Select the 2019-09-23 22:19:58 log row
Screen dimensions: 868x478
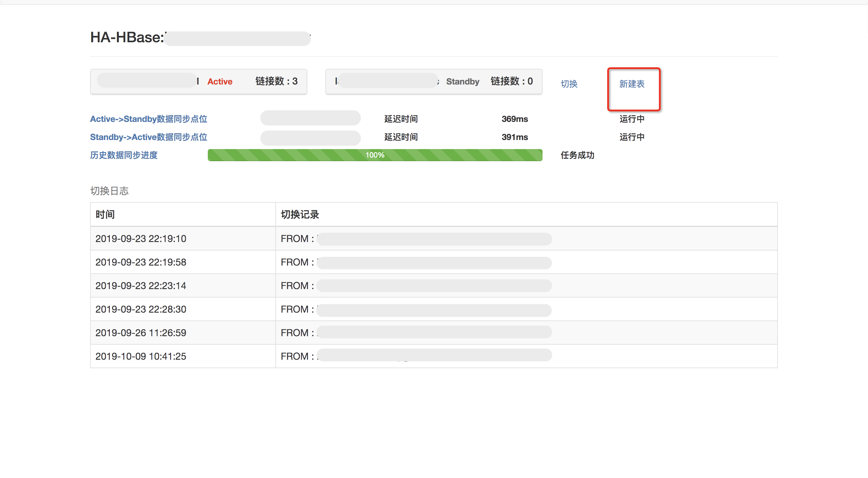pyautogui.click(x=434, y=262)
